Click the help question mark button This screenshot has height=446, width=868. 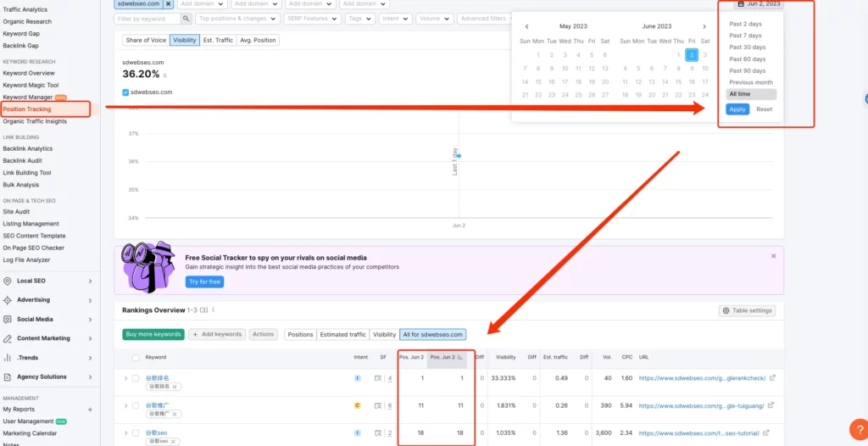860,429
